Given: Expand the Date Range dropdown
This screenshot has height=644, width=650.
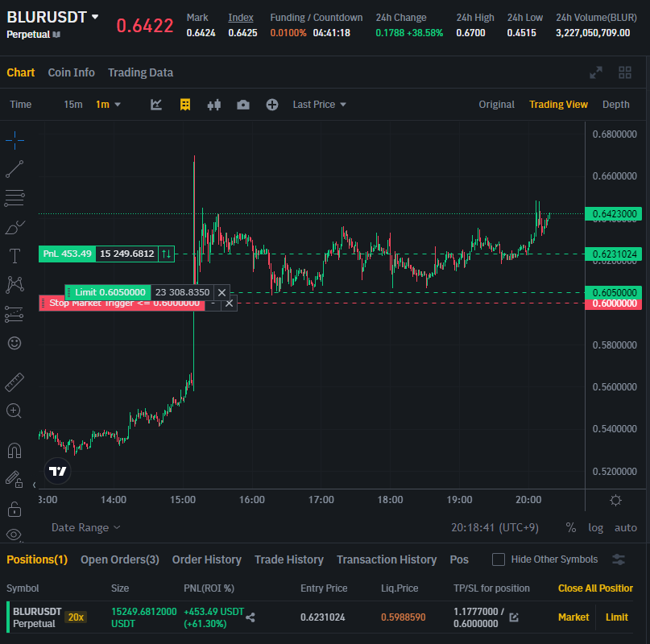Looking at the screenshot, I should 86,527.
